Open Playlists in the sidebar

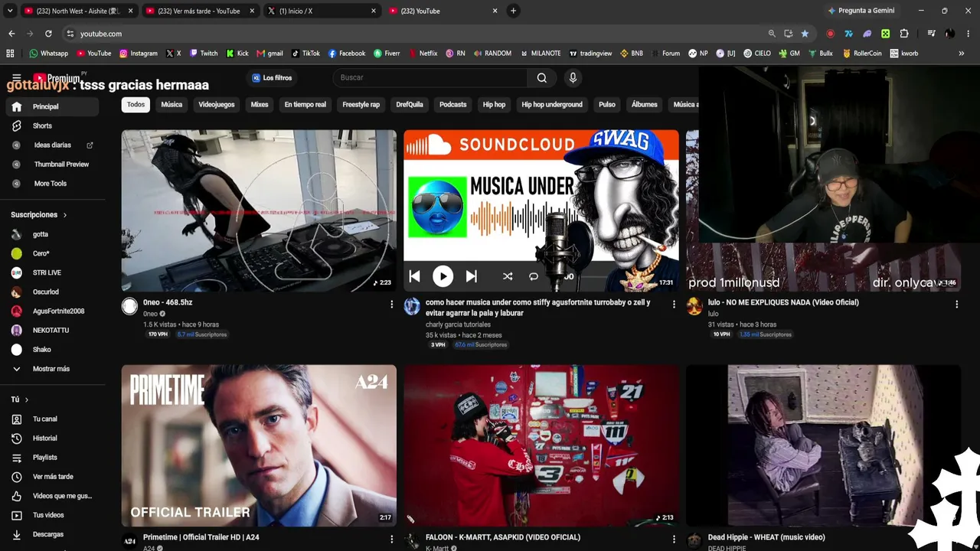coord(52,458)
